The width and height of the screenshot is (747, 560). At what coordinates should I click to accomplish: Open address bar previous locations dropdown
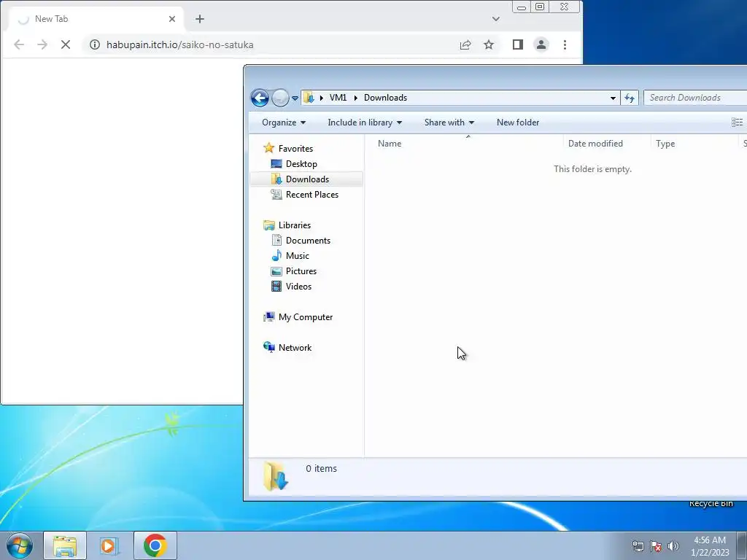pos(613,98)
